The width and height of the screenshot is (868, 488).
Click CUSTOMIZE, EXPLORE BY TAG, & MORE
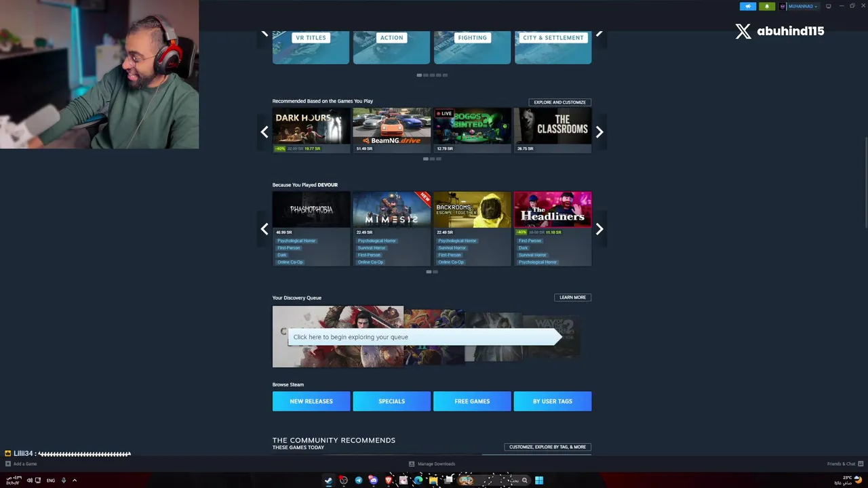click(547, 447)
